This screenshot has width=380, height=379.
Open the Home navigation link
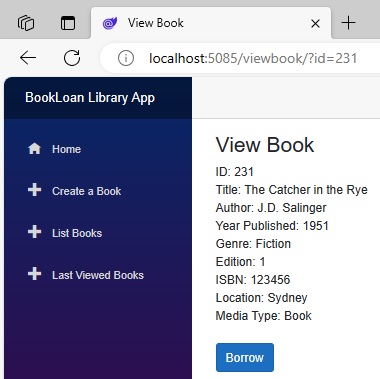66,149
